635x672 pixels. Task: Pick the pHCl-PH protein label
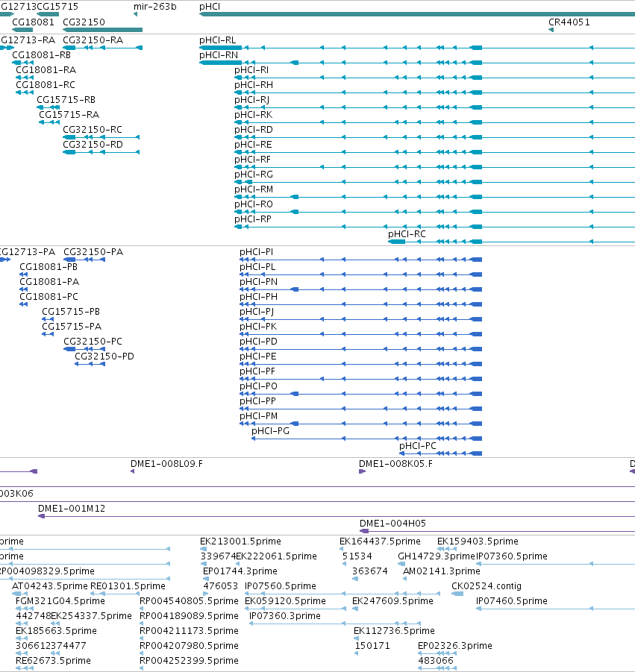point(258,297)
